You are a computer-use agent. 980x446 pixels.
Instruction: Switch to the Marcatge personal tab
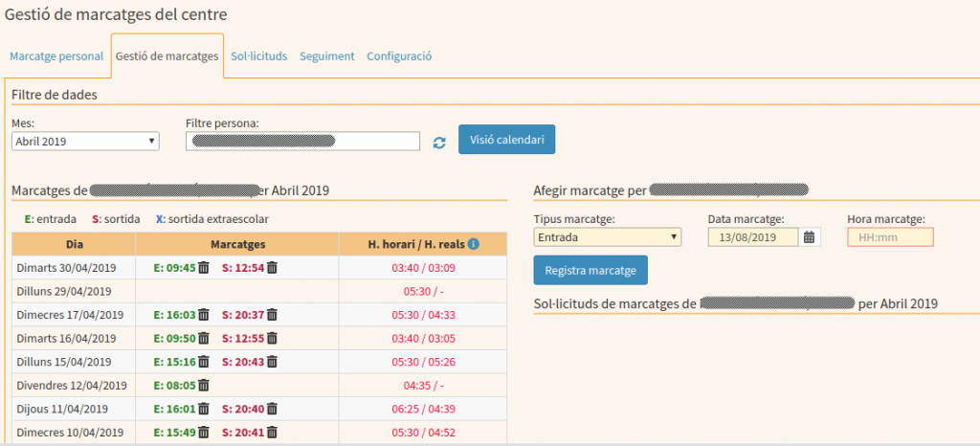point(56,56)
